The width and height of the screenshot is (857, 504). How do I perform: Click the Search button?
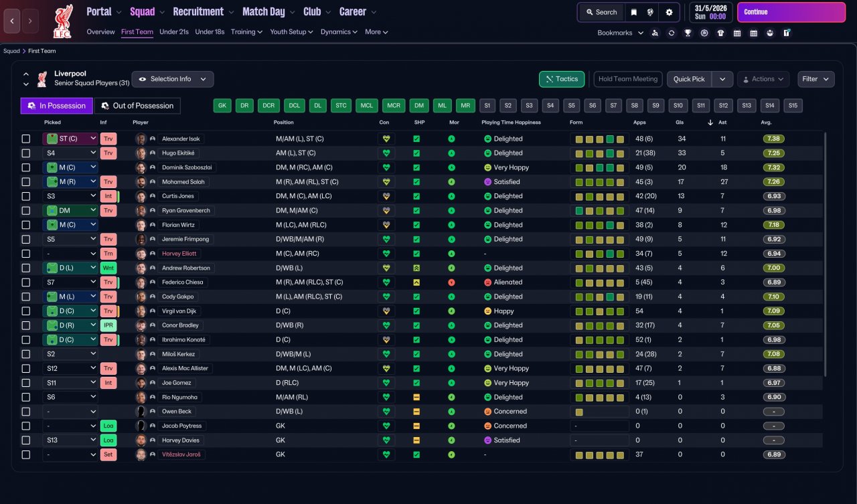click(x=601, y=12)
